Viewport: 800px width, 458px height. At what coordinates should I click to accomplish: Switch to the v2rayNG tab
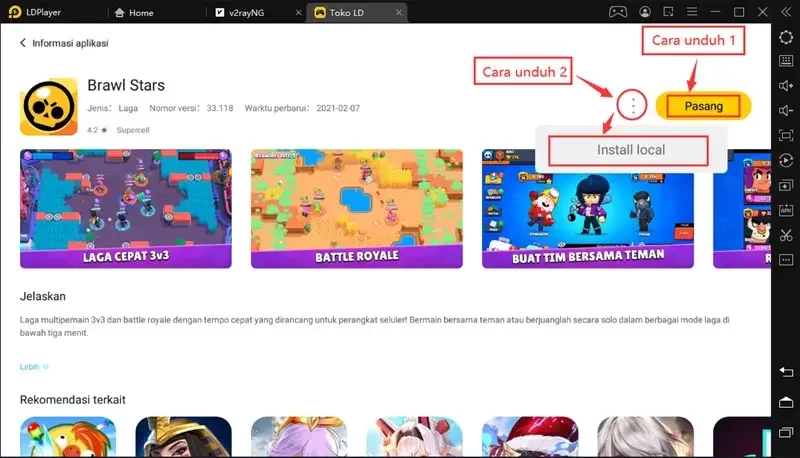(240, 12)
